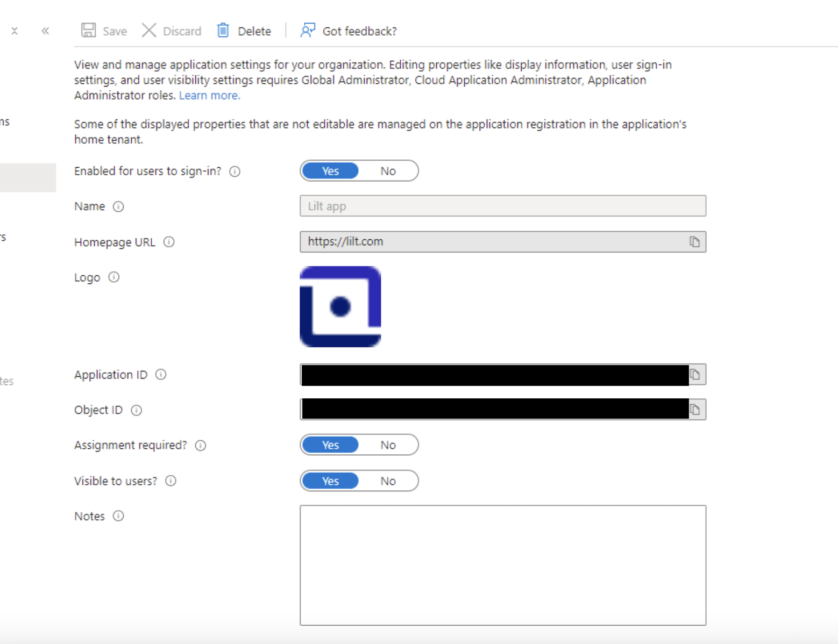Close the side panel with the X icon
Viewport: 838px width, 644px height.
(x=15, y=31)
